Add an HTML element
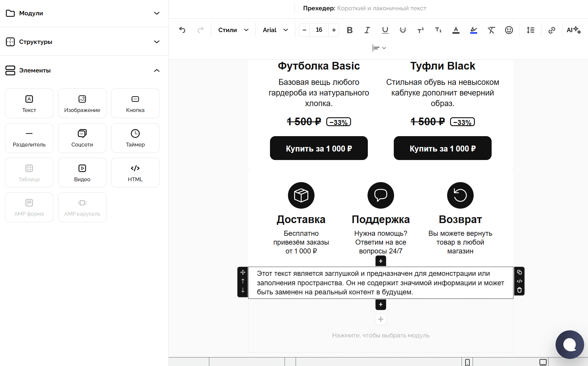 (135, 173)
